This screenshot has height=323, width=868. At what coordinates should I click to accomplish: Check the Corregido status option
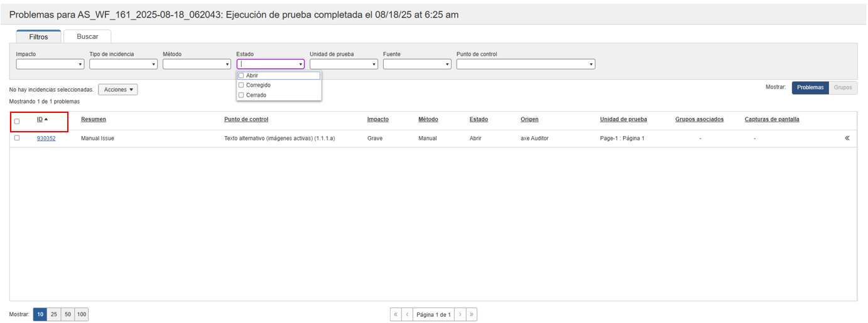[x=241, y=85]
